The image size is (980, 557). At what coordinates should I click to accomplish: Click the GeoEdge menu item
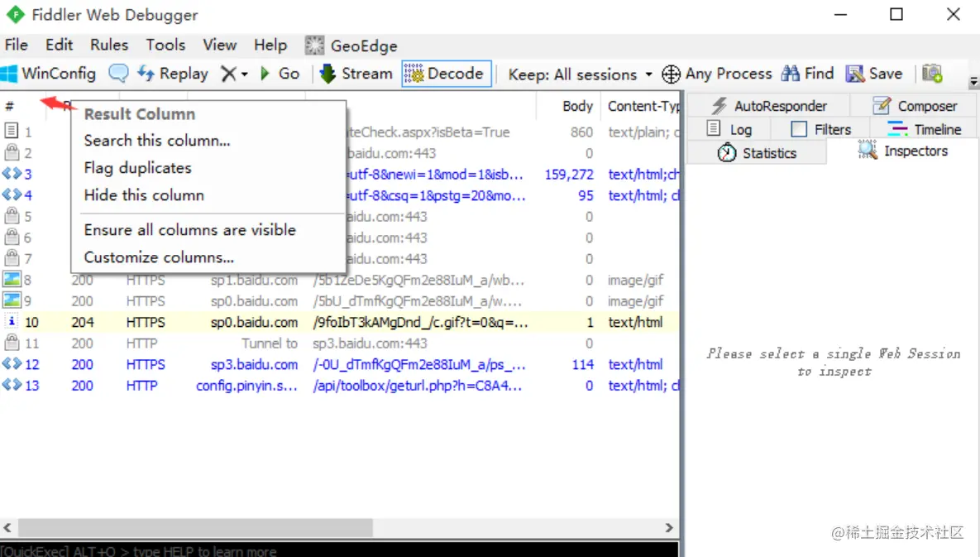point(351,46)
